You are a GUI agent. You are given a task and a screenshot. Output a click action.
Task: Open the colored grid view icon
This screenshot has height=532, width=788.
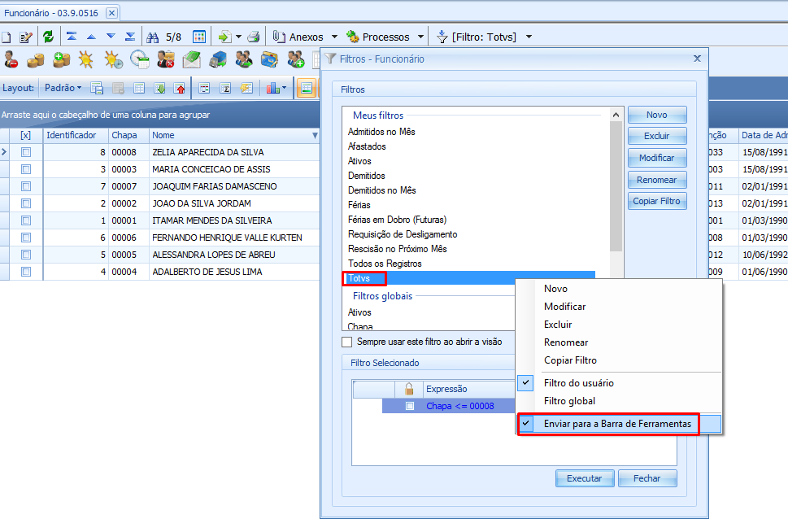click(x=199, y=37)
